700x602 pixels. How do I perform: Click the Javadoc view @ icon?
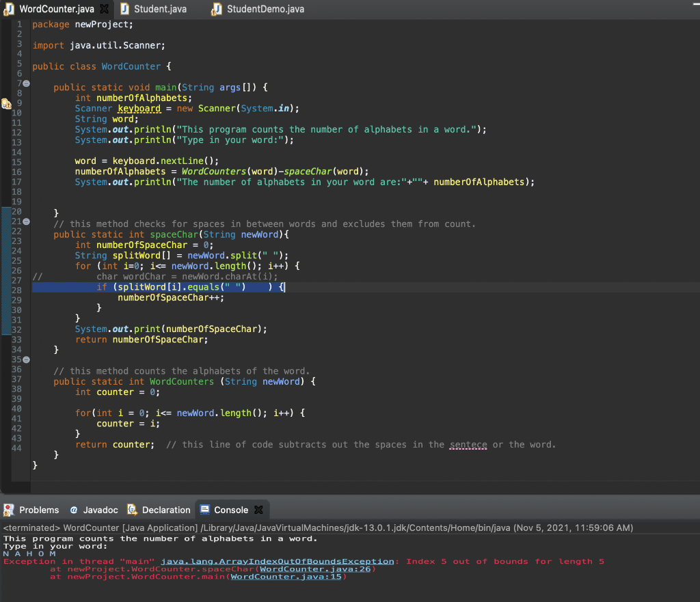(x=72, y=509)
